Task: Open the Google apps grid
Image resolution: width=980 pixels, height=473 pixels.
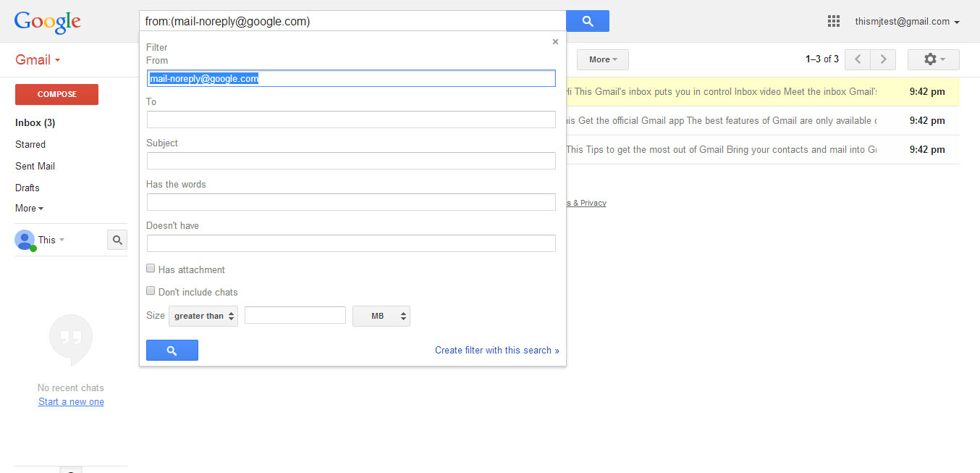Action: pyautogui.click(x=834, y=22)
